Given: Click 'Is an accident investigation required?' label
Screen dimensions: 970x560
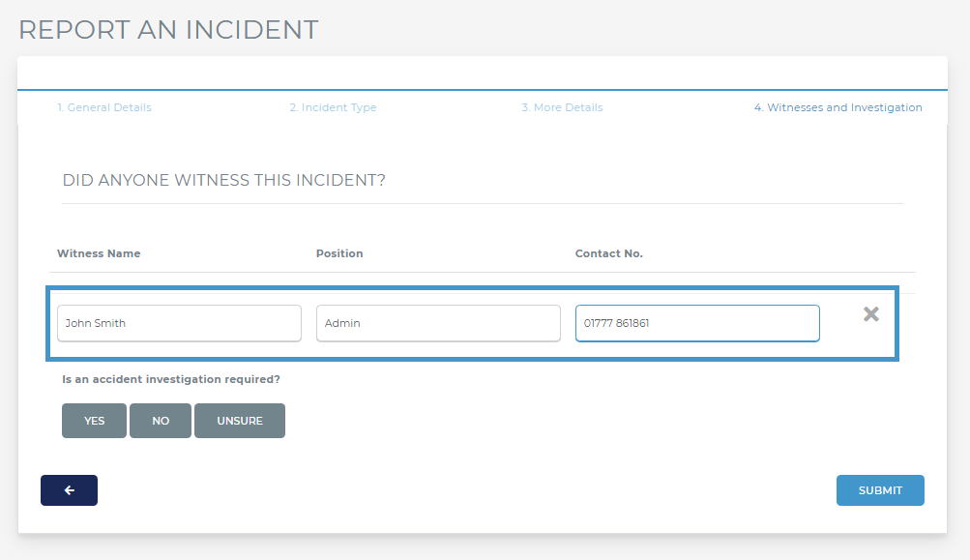Looking at the screenshot, I should 171,379.
